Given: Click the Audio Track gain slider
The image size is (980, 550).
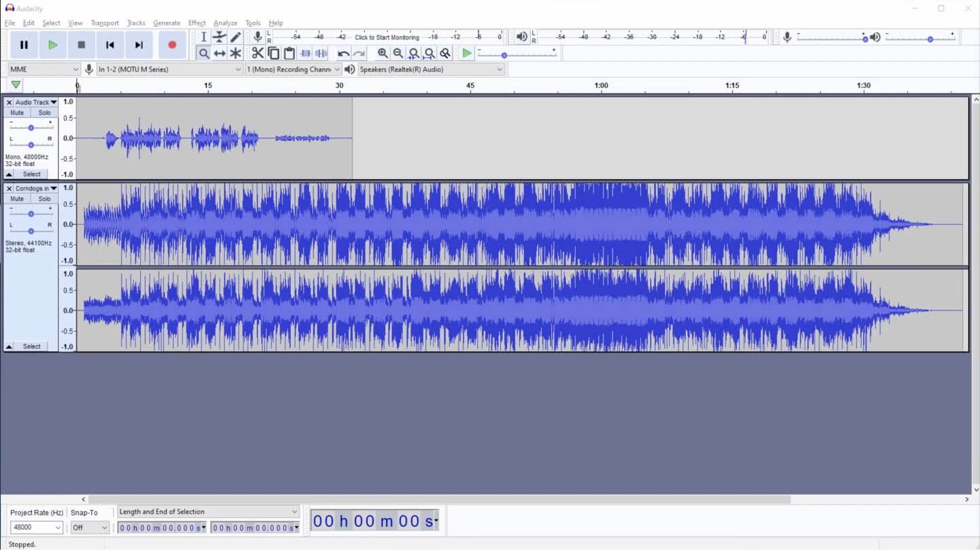Looking at the screenshot, I should (x=31, y=127).
